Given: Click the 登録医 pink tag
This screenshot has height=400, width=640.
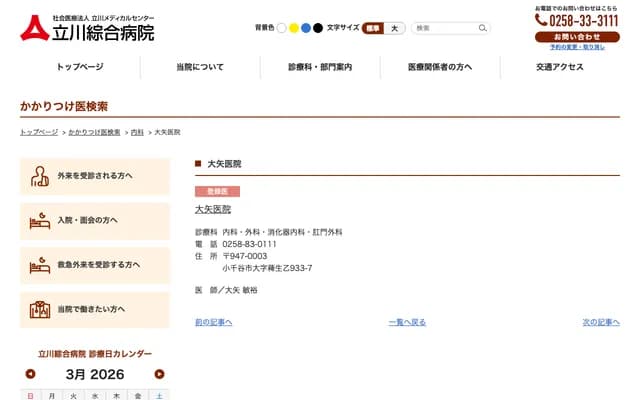Looking at the screenshot, I should pyautogui.click(x=217, y=191).
